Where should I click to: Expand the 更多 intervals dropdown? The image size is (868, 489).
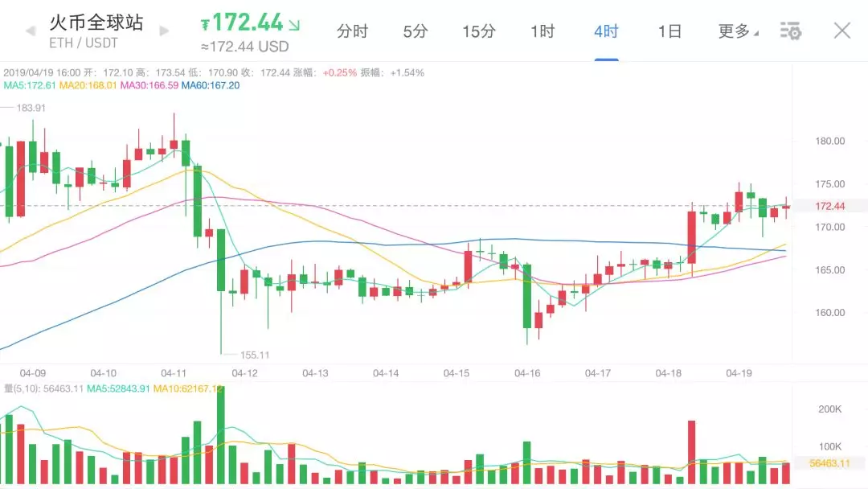(738, 31)
